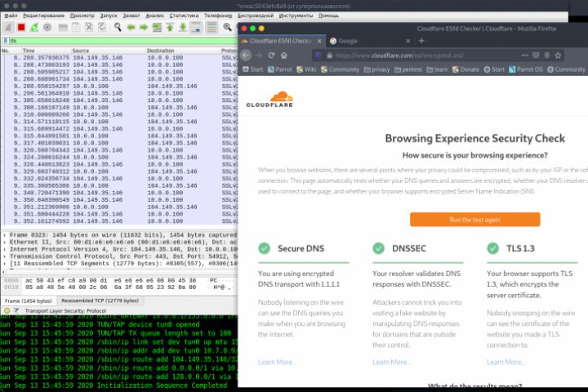Click the gray shark fin start capture icon

(8, 28)
